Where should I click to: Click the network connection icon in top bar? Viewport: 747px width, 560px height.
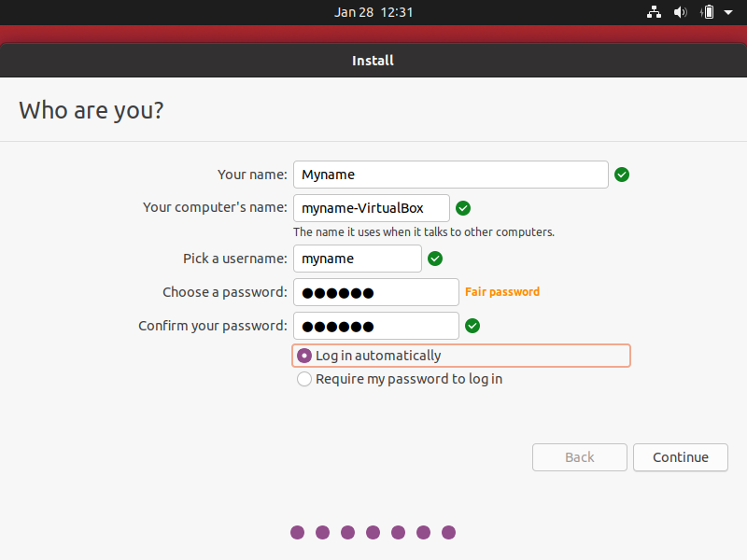tap(654, 12)
